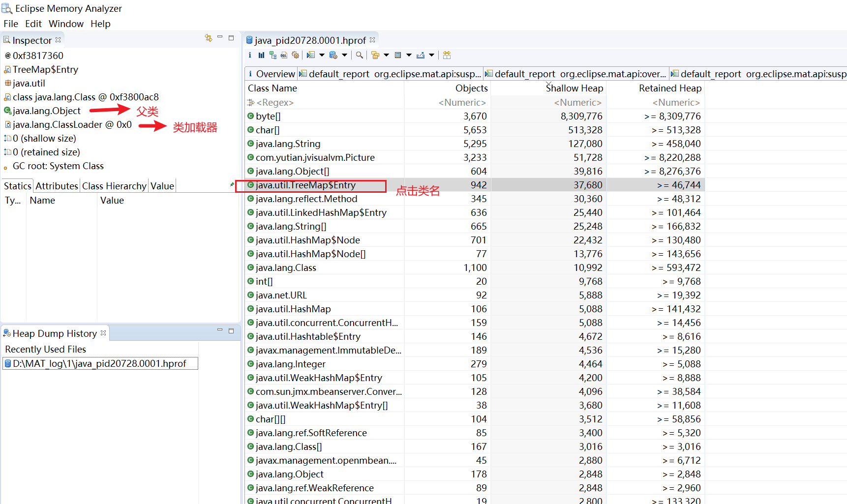
Task: Open the Dominator Tree view
Action: coord(272,55)
